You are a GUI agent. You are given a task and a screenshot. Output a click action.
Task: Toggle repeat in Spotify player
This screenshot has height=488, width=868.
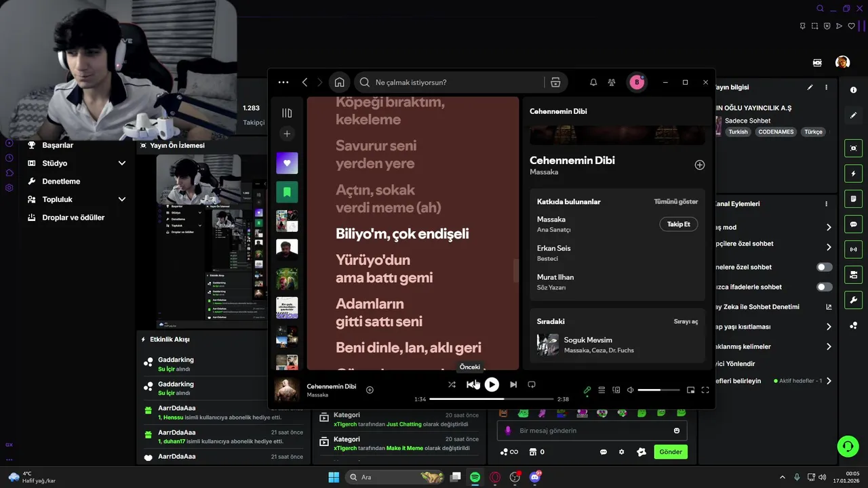532,384
